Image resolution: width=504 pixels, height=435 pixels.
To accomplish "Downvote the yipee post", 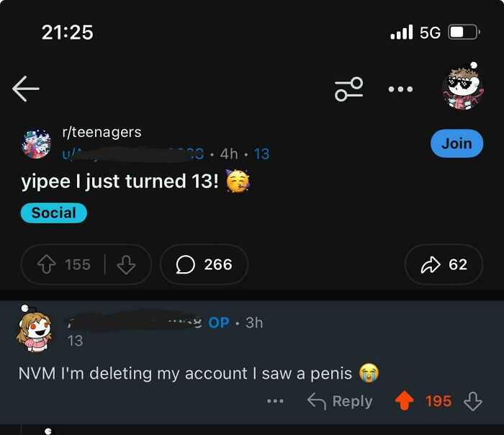I will coord(126,265).
